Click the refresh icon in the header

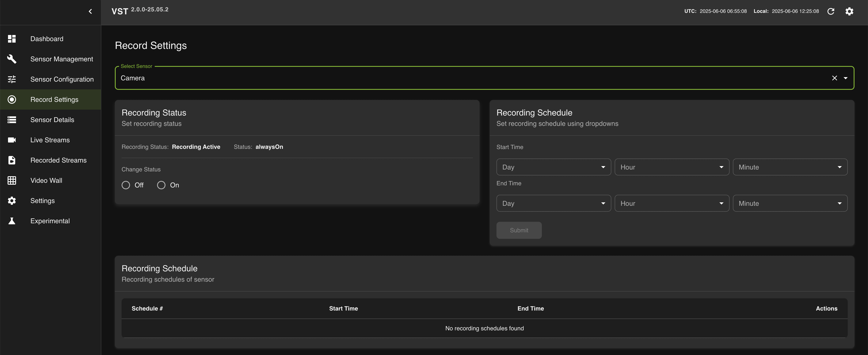coord(831,11)
